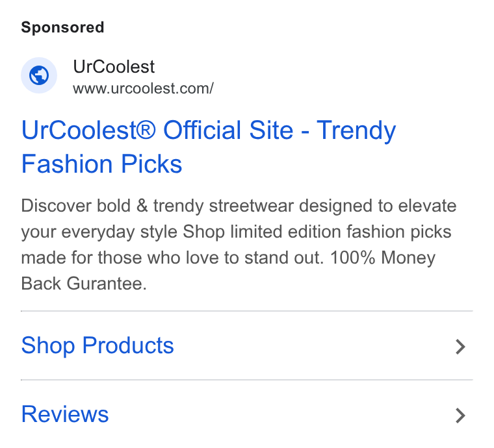Click the chevron arrow beside Shop Products
Viewport: 494px width, 448px height.
(460, 347)
